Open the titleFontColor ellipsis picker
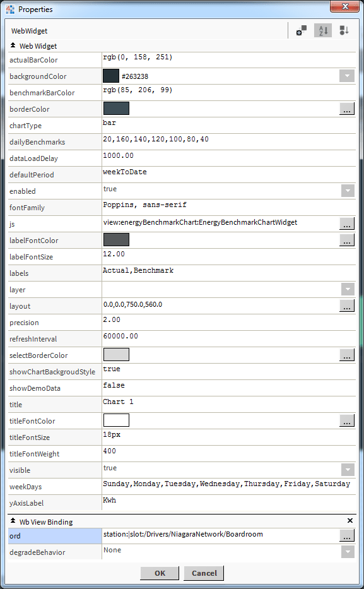364x589 pixels. pyautogui.click(x=347, y=420)
